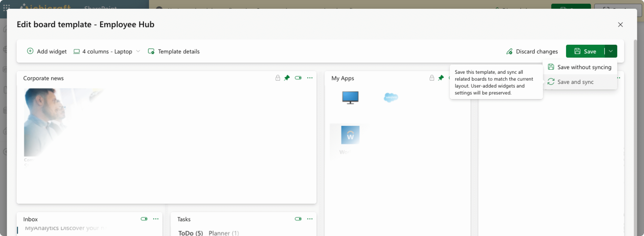The height and width of the screenshot is (236, 644).
Task: Open more options on Inbox widget
Action: [156, 219]
